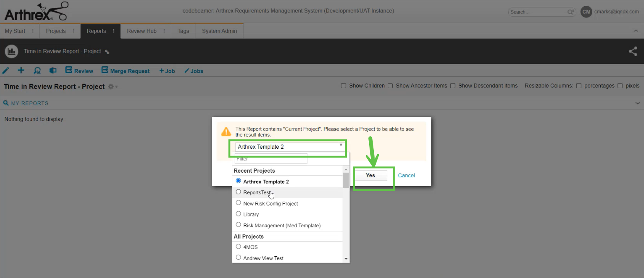Toggle the Show Ancestor Items checkbox
This screenshot has height=278, width=644.
click(x=390, y=86)
